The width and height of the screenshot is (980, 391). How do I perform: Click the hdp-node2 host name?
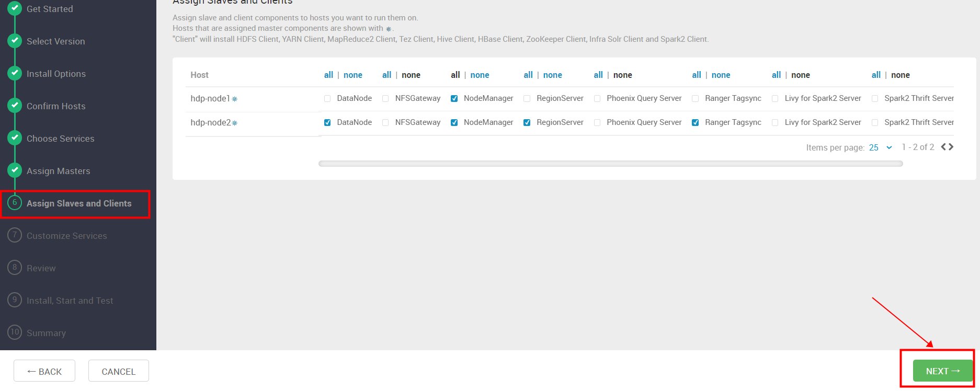(211, 122)
